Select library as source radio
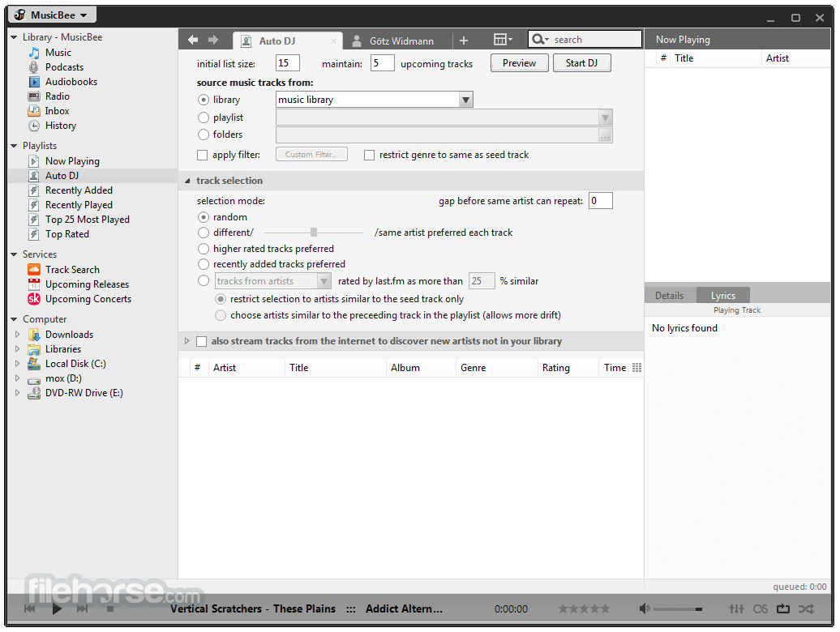 (x=203, y=100)
